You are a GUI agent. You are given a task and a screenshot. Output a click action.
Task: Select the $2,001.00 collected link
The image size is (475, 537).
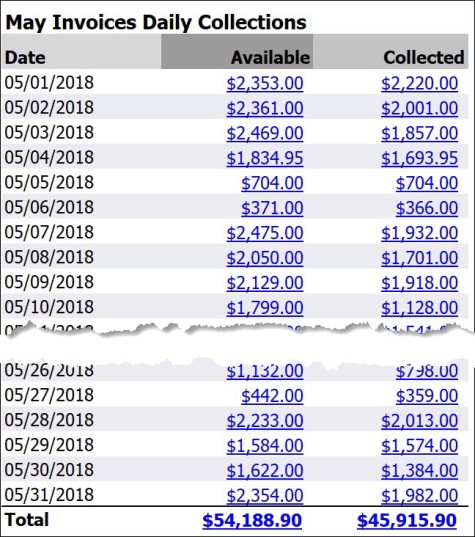click(x=420, y=108)
